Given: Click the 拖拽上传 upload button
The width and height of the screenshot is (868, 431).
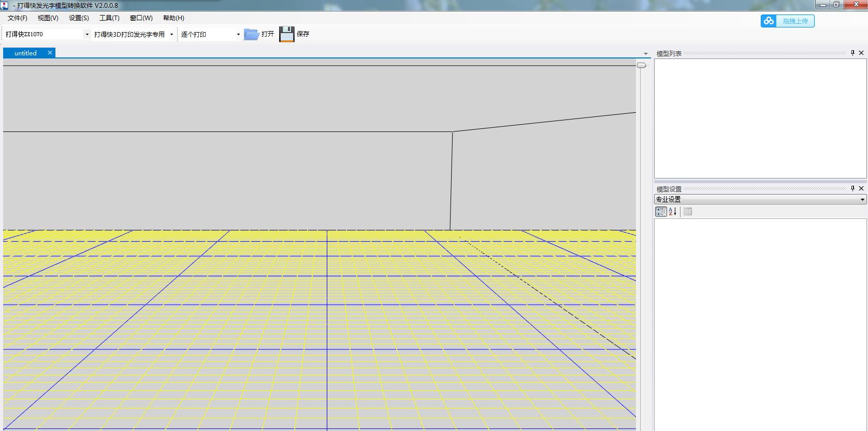Looking at the screenshot, I should coord(795,21).
